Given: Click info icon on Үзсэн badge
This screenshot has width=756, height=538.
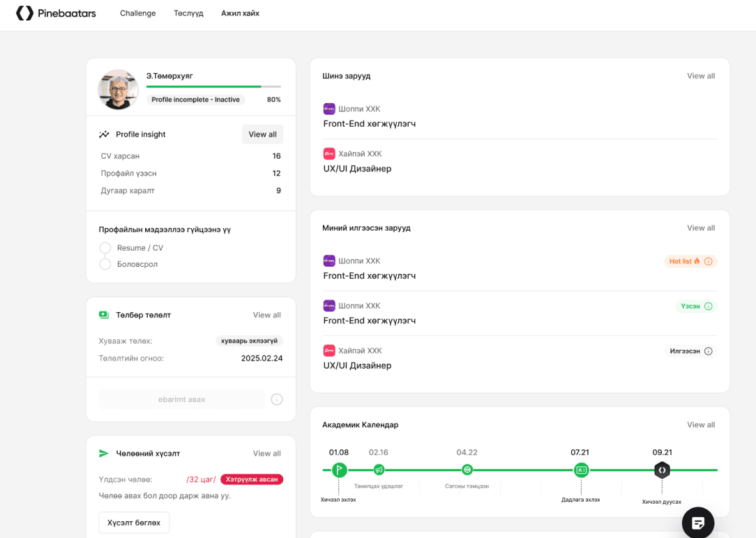Looking at the screenshot, I should (709, 306).
